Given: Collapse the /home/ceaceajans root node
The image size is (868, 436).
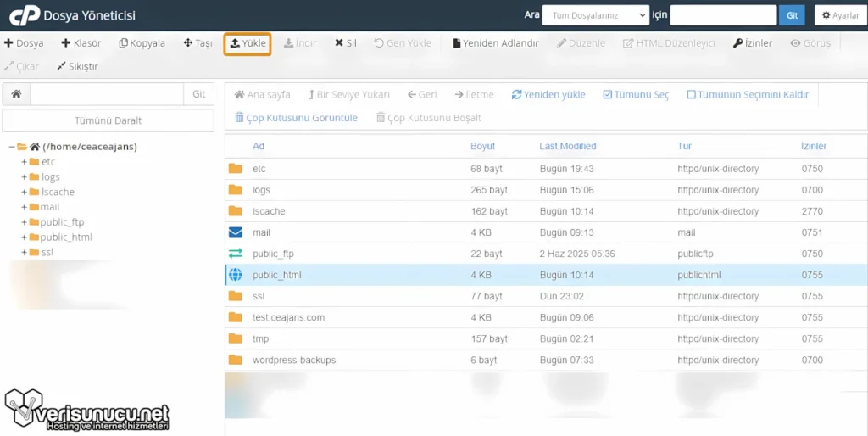Looking at the screenshot, I should (12, 147).
